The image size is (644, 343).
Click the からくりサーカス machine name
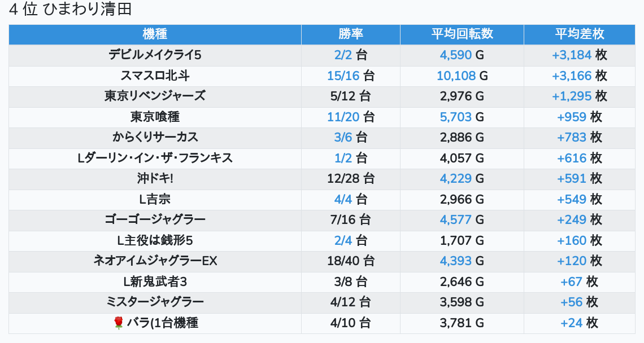coord(155,137)
